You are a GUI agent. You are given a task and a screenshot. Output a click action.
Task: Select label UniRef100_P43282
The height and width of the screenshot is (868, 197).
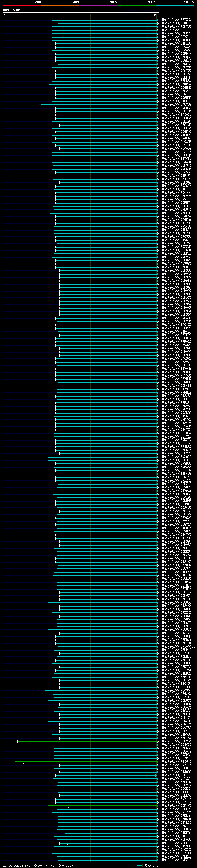tap(176, 396)
